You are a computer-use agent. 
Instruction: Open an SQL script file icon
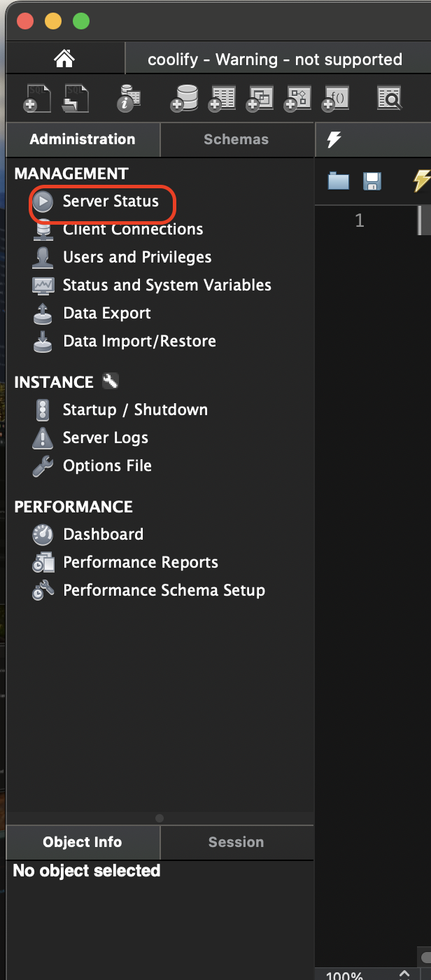click(75, 99)
